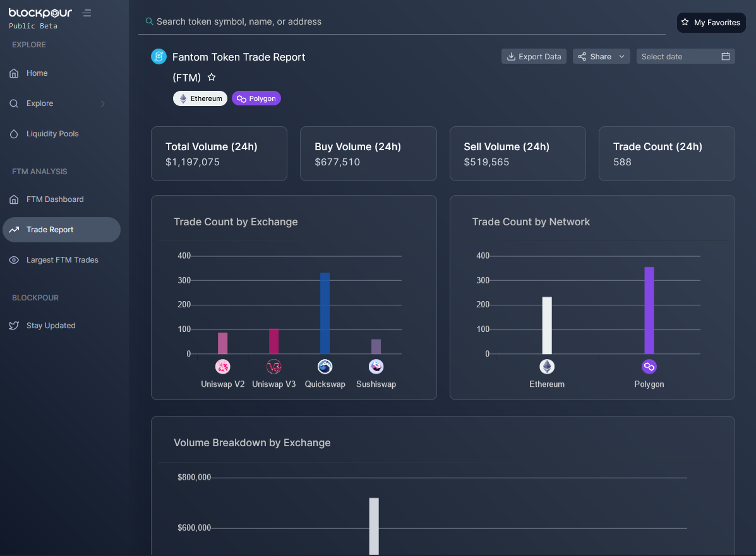The height and width of the screenshot is (556, 756).
Task: Open Largest FTM Trades
Action: pos(62,260)
